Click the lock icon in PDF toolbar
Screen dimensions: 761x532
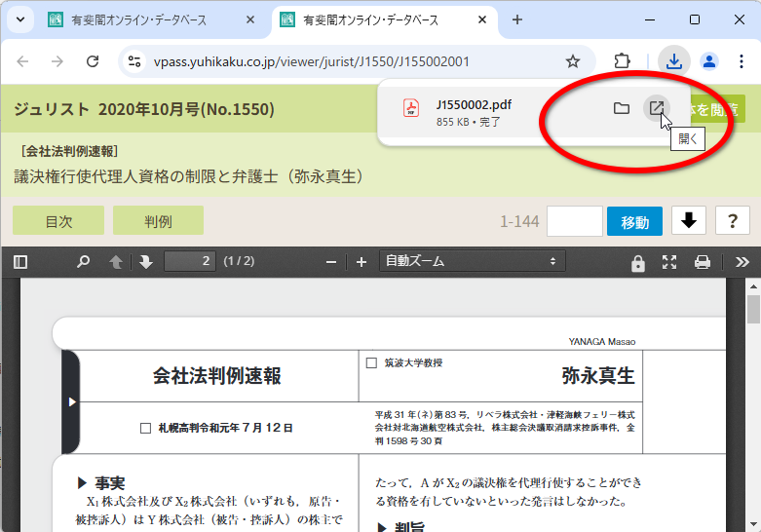637,263
